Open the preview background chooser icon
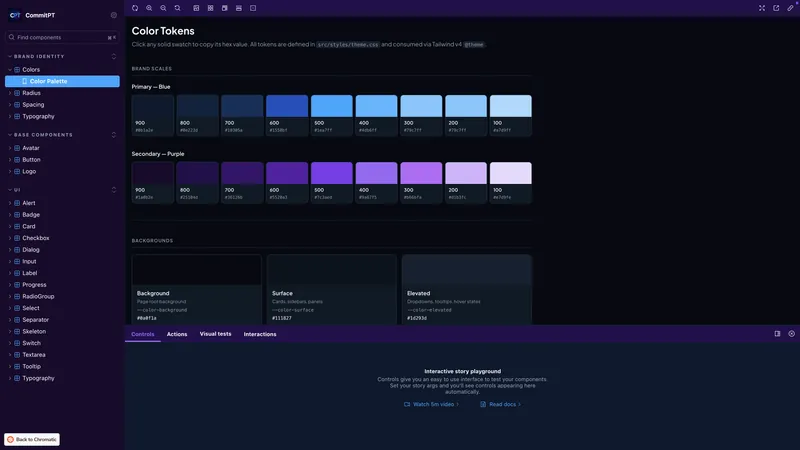This screenshot has height=450, width=800. (x=196, y=8)
